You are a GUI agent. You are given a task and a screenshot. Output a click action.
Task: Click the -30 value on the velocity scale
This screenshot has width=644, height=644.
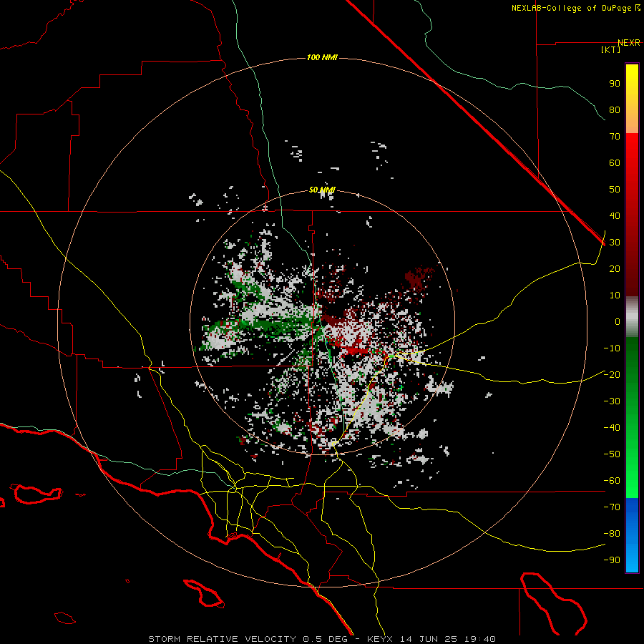point(612,401)
